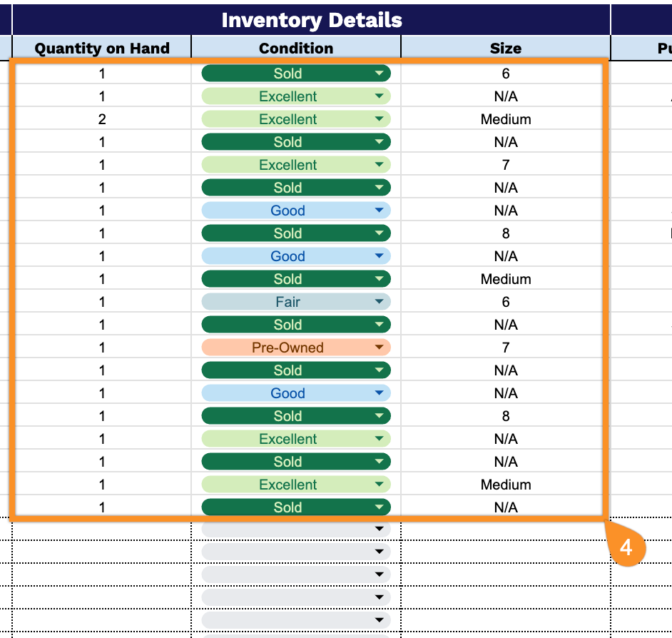Select size 7 cell beside Pre-Owned condition
Image resolution: width=672 pixels, height=638 pixels.
coord(505,348)
